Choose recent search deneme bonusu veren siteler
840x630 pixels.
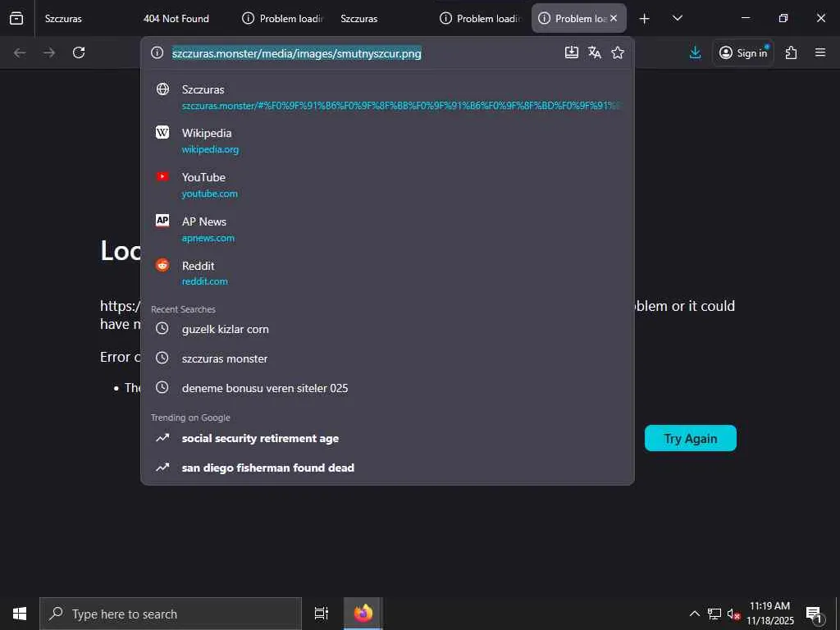(387, 388)
